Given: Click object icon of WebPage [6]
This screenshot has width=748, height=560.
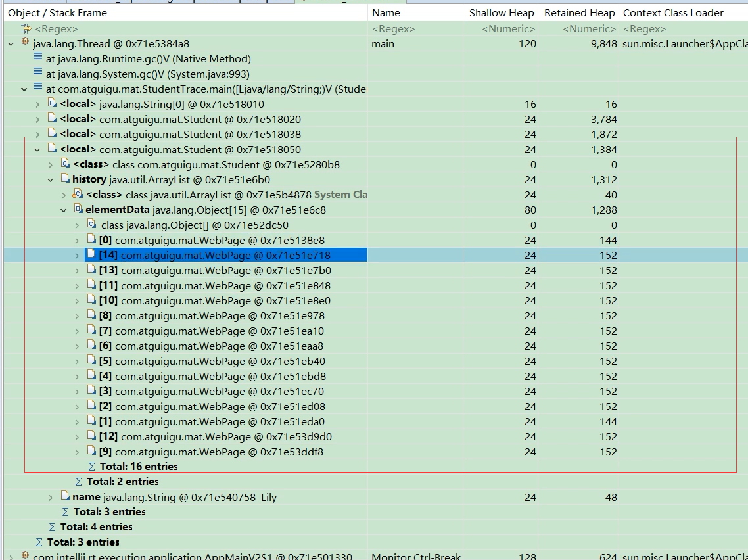Looking at the screenshot, I should pos(91,345).
